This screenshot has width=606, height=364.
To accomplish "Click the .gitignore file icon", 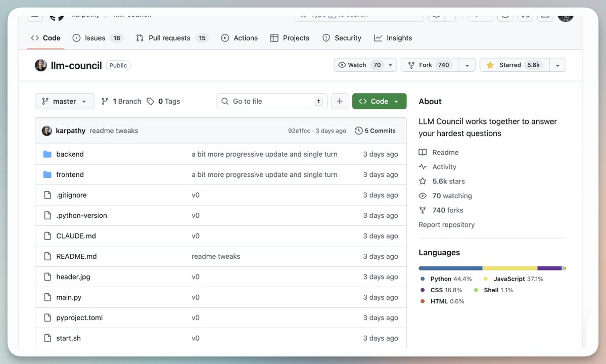I will tap(48, 195).
